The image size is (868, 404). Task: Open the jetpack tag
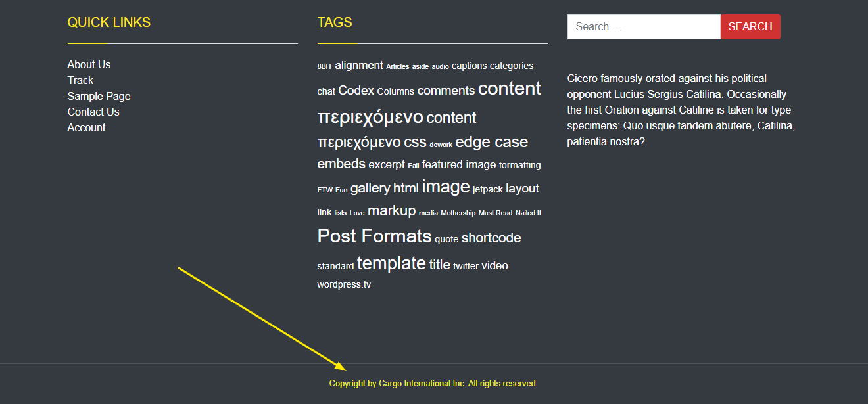tap(488, 189)
